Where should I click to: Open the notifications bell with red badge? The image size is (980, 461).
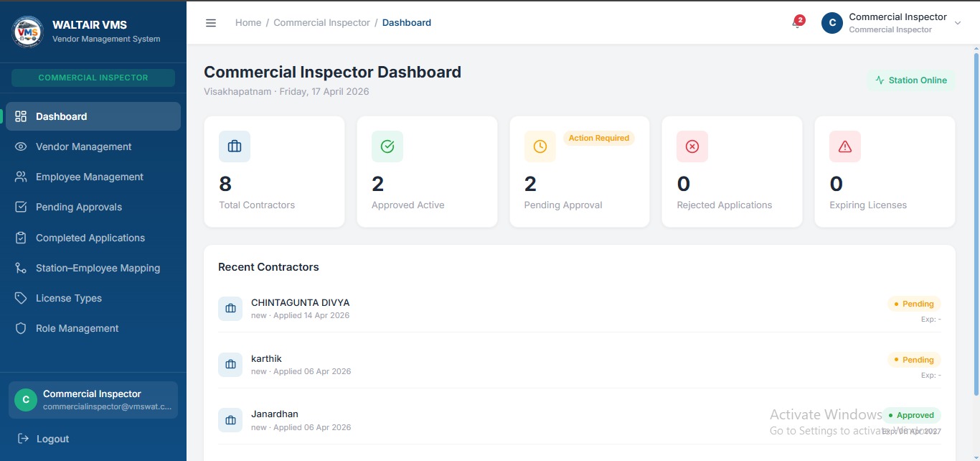click(797, 22)
